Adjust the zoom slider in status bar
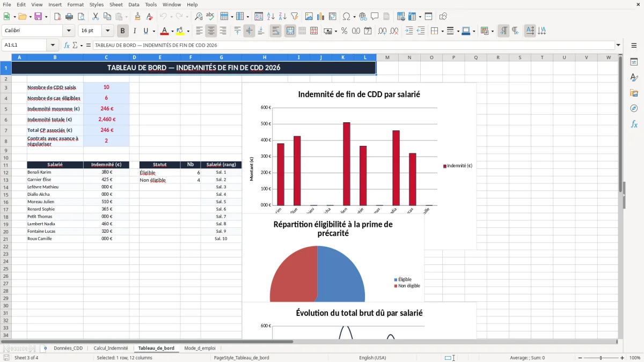The image size is (644, 362). click(601, 358)
